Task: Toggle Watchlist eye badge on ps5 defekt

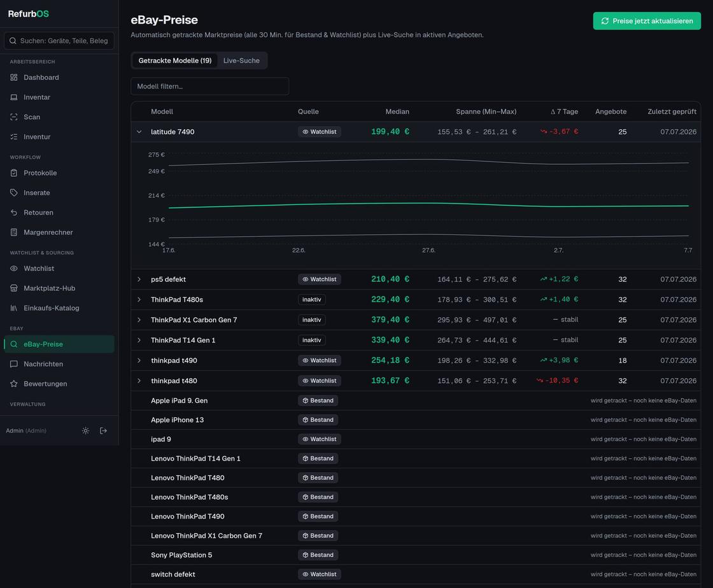Action: (x=319, y=279)
